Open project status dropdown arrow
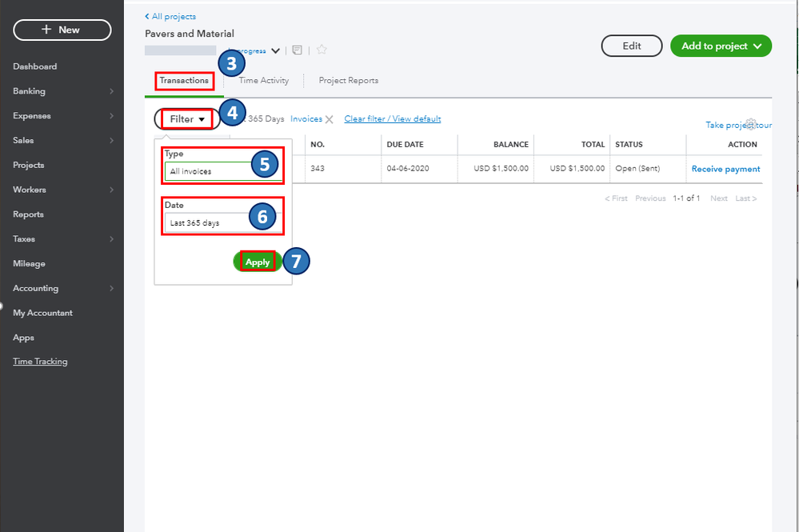799x532 pixels. [x=276, y=50]
